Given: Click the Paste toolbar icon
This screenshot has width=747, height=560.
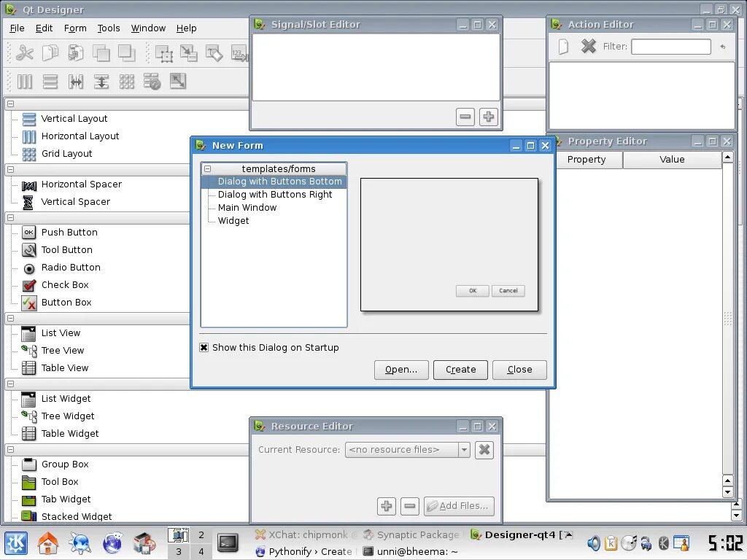Looking at the screenshot, I should (75, 52).
